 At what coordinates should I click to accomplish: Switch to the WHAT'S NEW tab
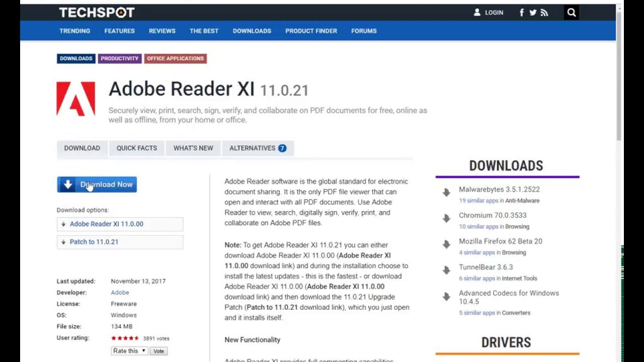tap(193, 148)
